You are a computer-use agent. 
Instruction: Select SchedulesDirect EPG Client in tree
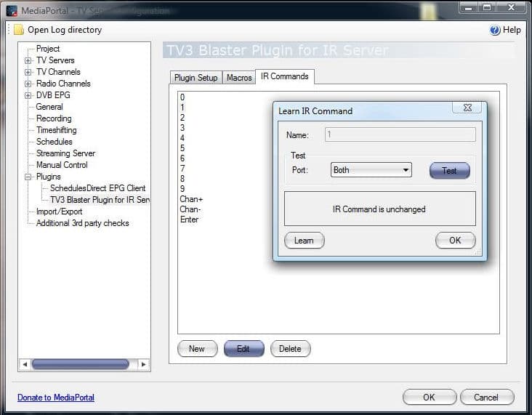[97, 188]
